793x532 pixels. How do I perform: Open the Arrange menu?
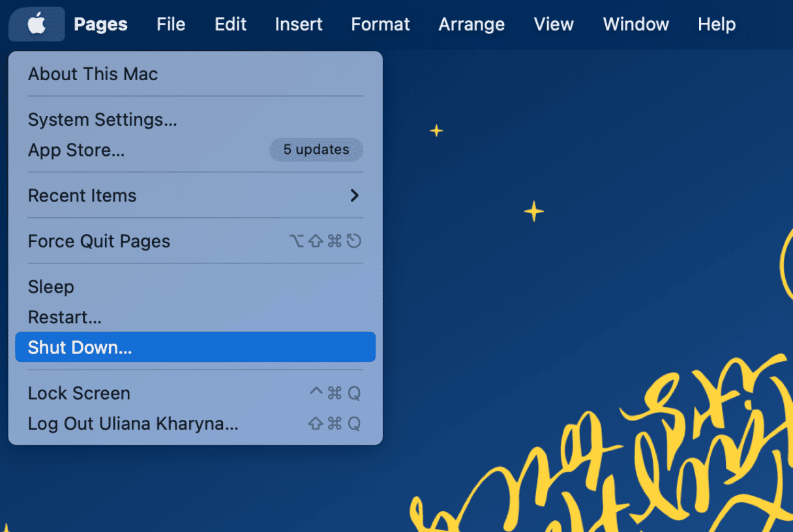pos(471,25)
